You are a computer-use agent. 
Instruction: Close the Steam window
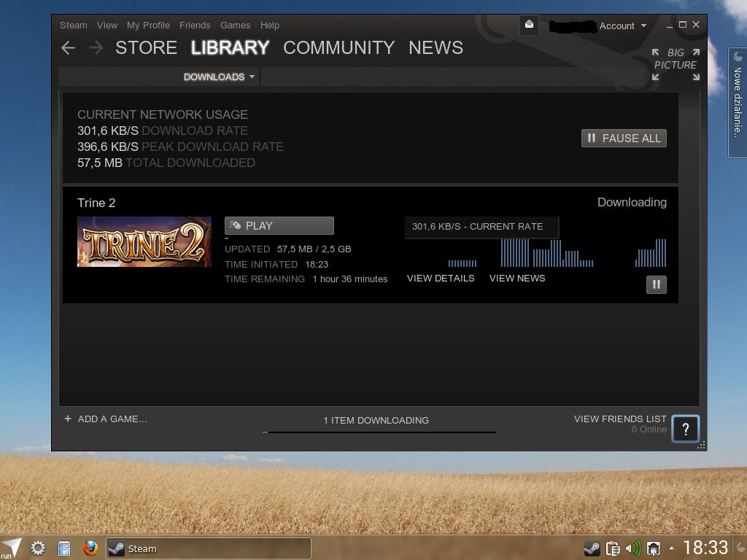[x=696, y=25]
